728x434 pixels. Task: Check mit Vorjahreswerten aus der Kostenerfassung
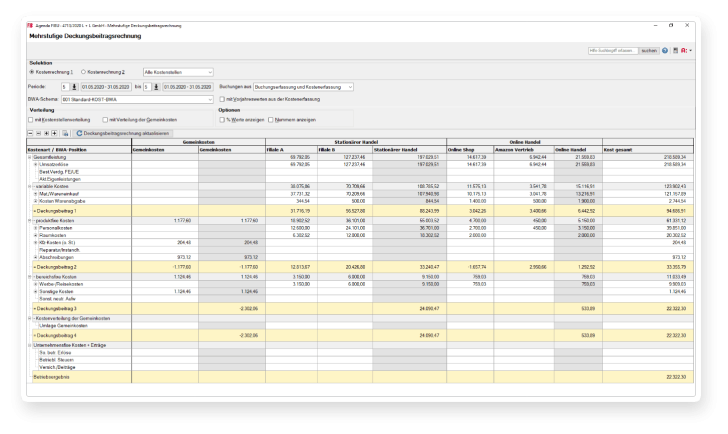pyautogui.click(x=222, y=99)
